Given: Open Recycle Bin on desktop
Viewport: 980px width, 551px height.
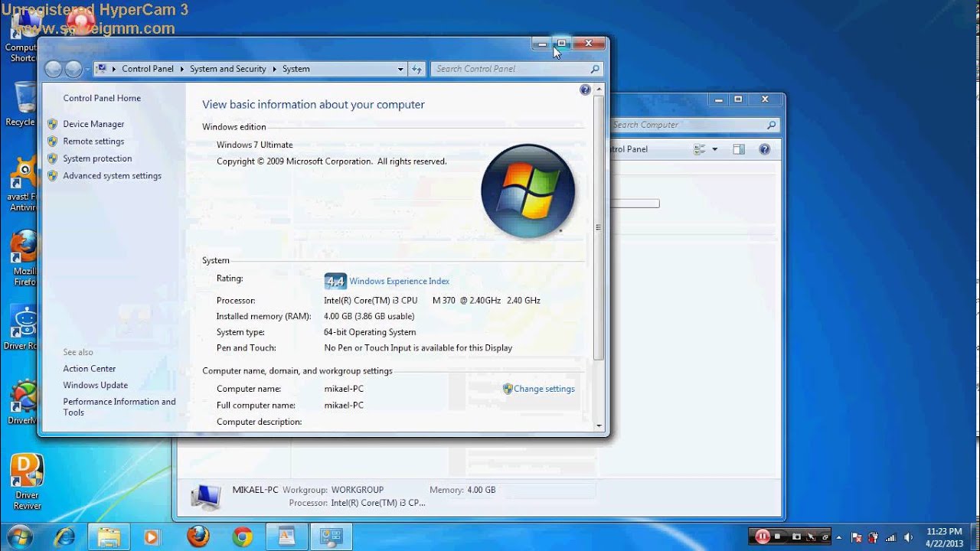Looking at the screenshot, I should point(23,104).
